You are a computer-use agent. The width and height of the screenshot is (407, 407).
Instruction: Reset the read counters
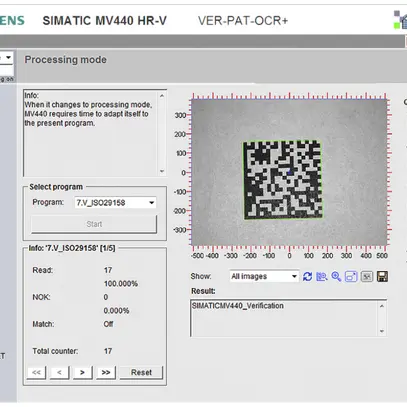click(x=141, y=372)
